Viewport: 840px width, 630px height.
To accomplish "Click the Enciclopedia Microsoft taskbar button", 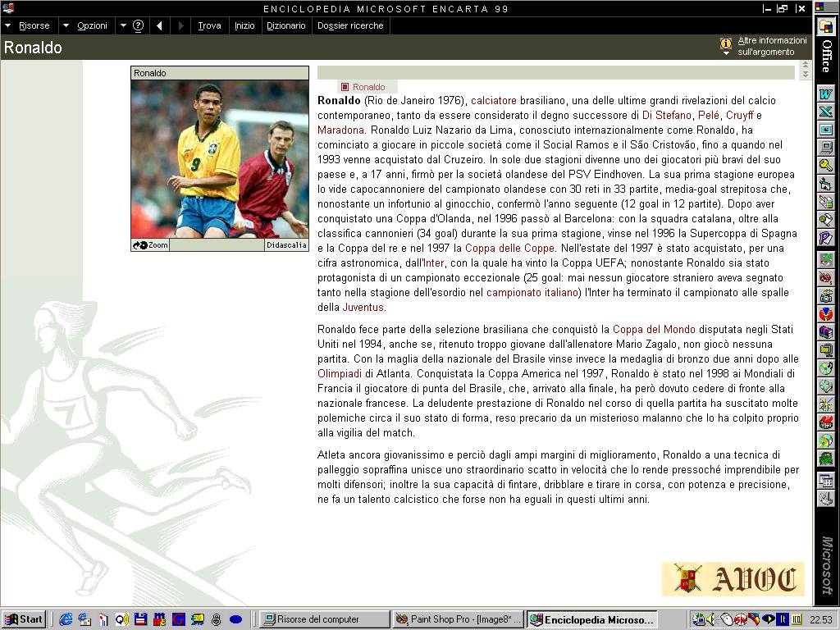I will pos(591,619).
